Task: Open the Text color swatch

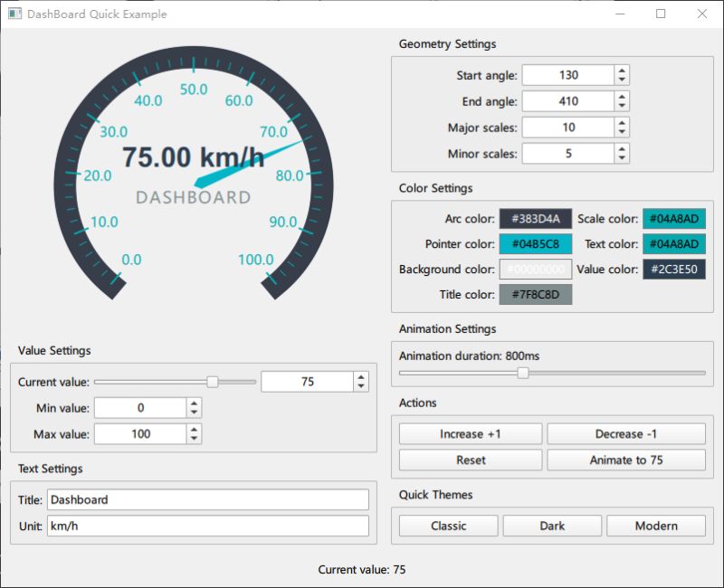Action: coord(674,243)
